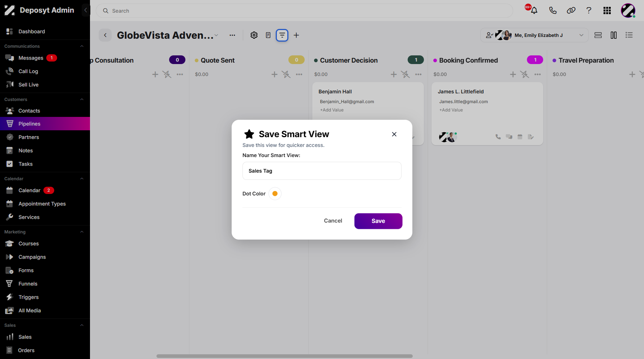644x359 pixels.
Task: Click +Add Value on James L. Littlefield card
Action: 451,110
